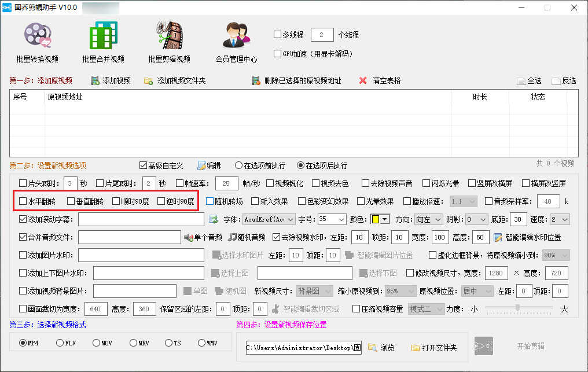Enable 随机转场 checkbox
Image resolution: width=588 pixels, height=372 pixels.
pyautogui.click(x=210, y=201)
